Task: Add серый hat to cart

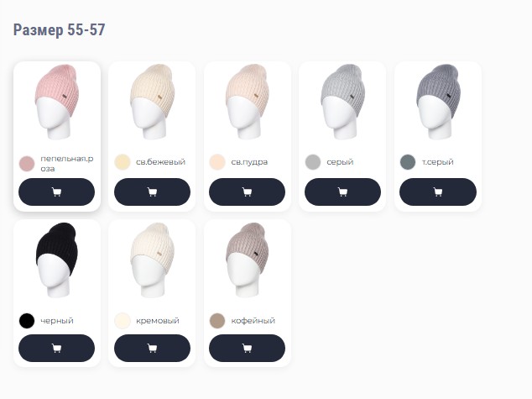Action: pos(342,192)
